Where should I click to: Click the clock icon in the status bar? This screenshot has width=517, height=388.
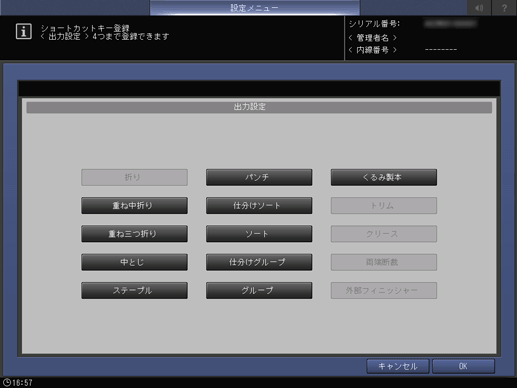point(7,382)
